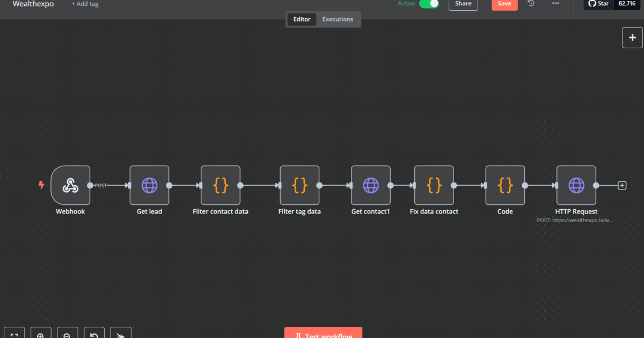Open workflow version history icon
The width and height of the screenshot is (644, 338).
coord(531,4)
